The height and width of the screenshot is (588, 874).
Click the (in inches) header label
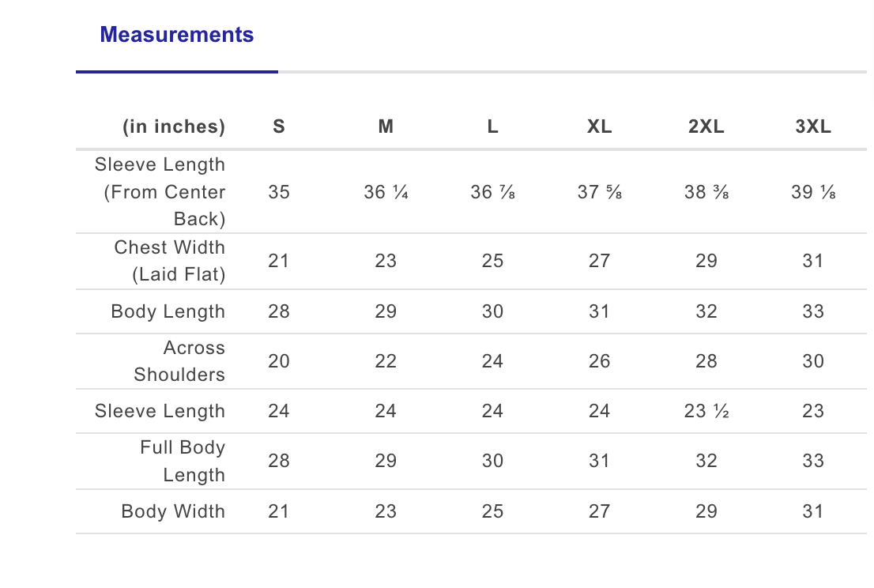pos(174,126)
